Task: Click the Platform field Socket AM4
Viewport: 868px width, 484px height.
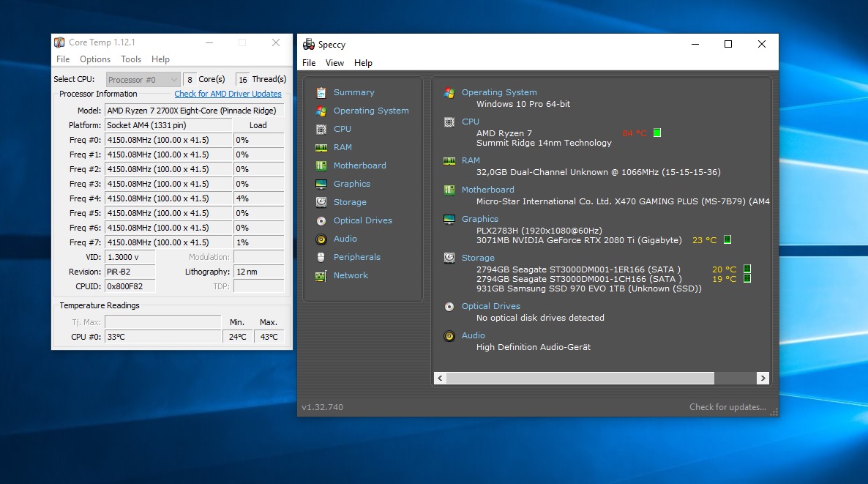Action: point(168,125)
